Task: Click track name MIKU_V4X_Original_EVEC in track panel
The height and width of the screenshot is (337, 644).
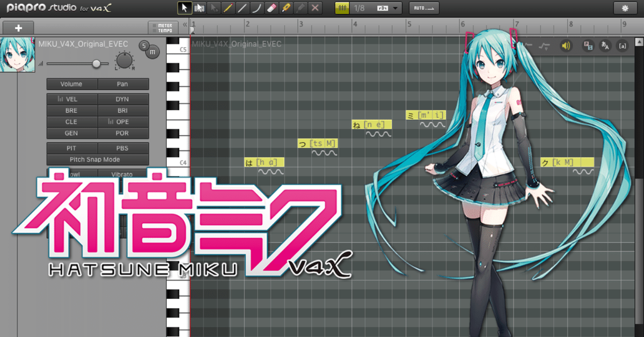Action: (x=84, y=43)
